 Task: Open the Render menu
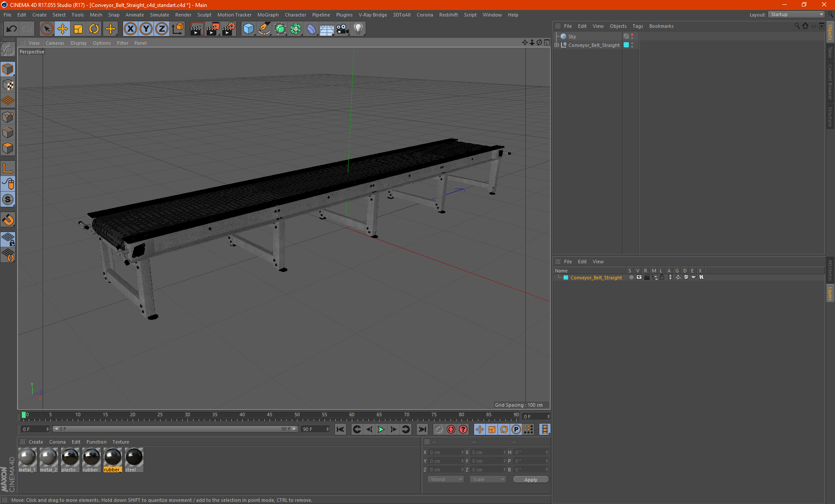(x=183, y=15)
